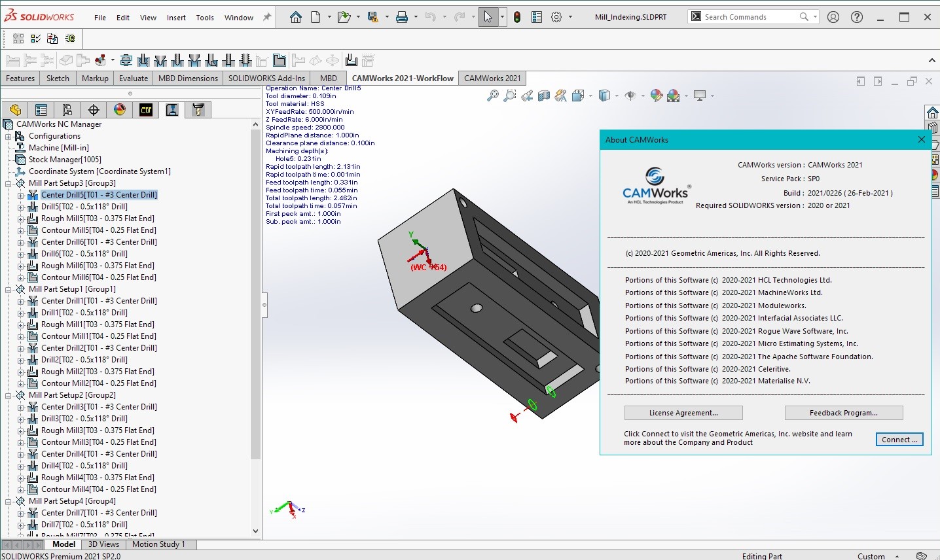Open the PropertyManager tab icon

coord(41,110)
